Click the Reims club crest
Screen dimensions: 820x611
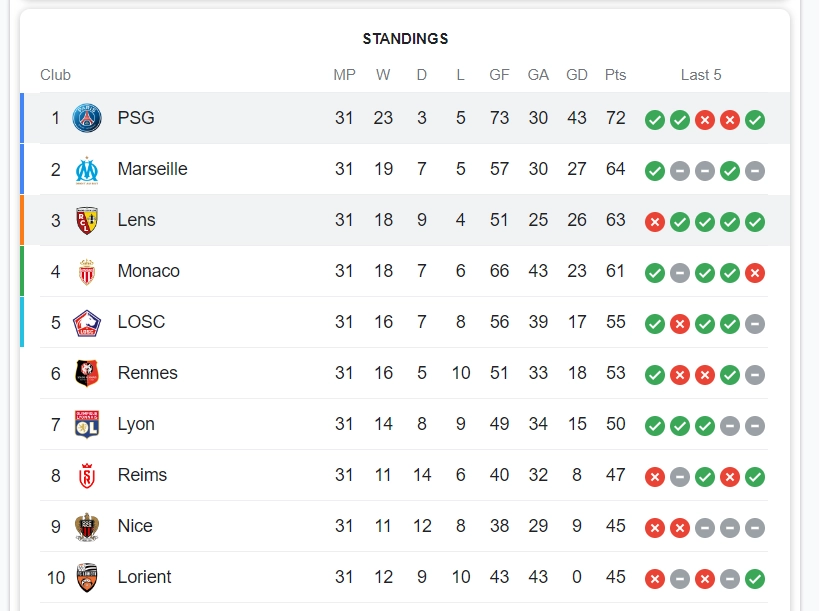pyautogui.click(x=87, y=476)
